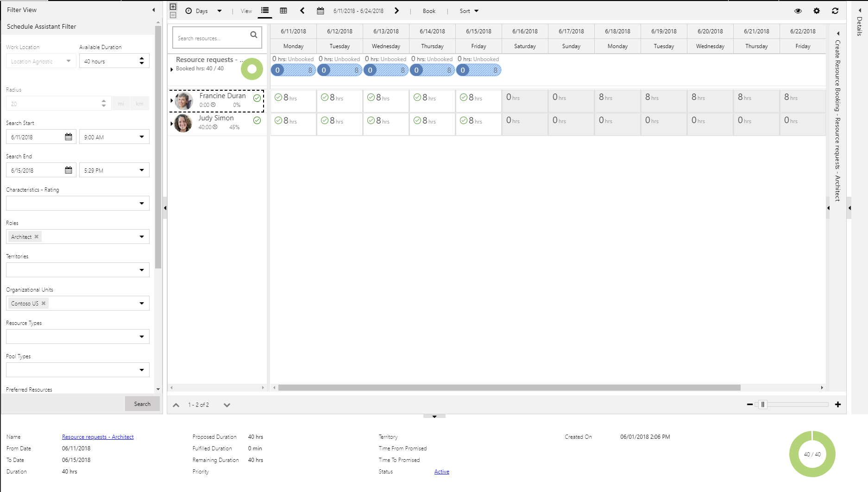Select Francine Duran 8 hrs on 6/11/2018
The width and height of the screenshot is (868, 492).
[293, 100]
